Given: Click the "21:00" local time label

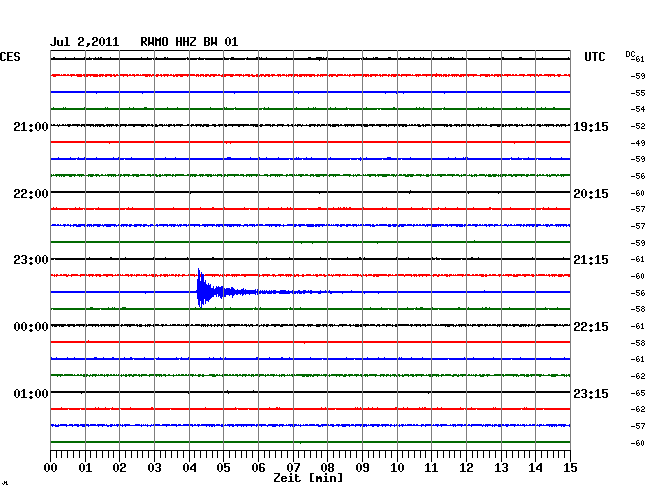Looking at the screenshot, I should click(x=31, y=126).
